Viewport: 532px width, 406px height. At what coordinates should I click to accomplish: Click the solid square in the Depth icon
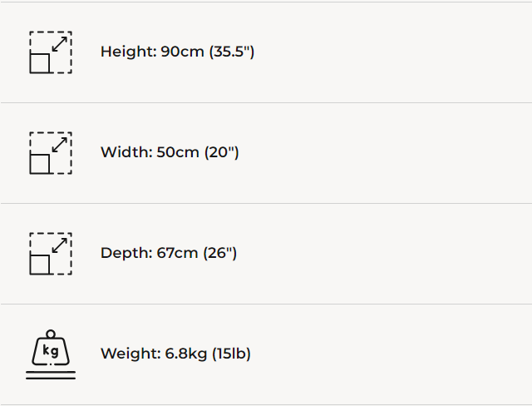[x=40, y=265]
